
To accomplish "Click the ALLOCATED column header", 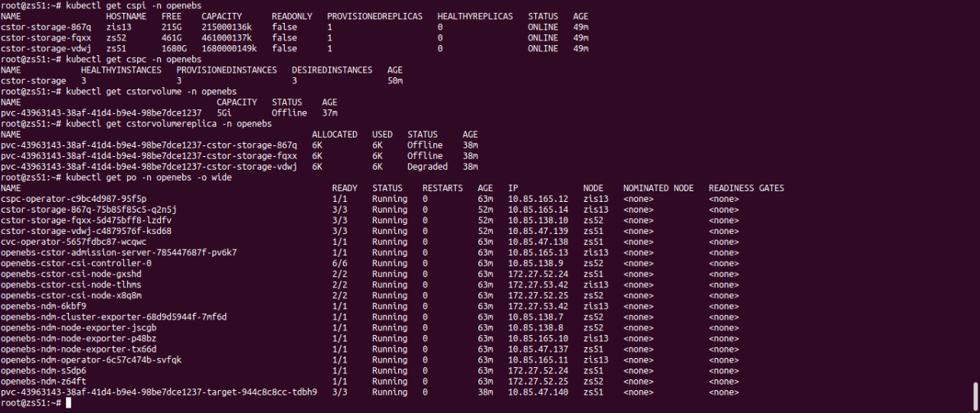I will [335, 134].
